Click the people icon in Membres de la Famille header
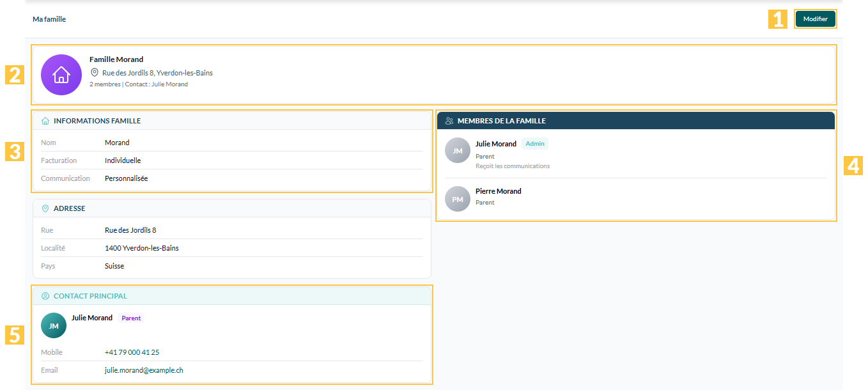The image size is (868, 390). (449, 121)
